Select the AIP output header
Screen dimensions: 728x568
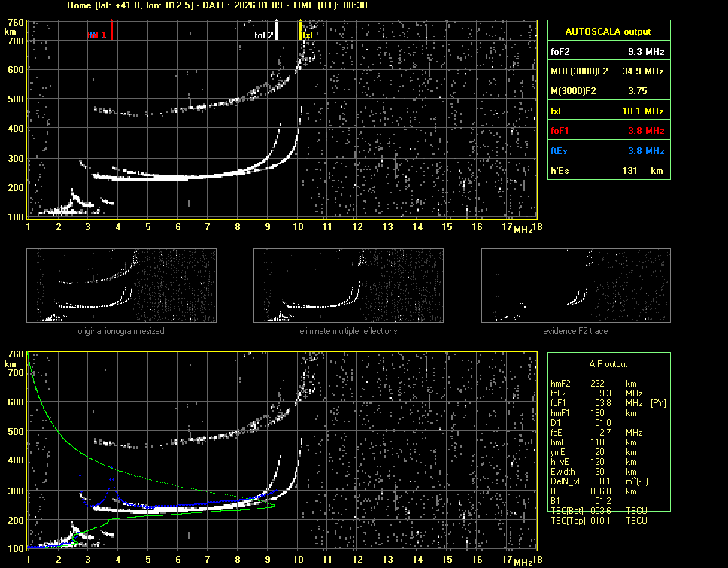click(x=608, y=364)
